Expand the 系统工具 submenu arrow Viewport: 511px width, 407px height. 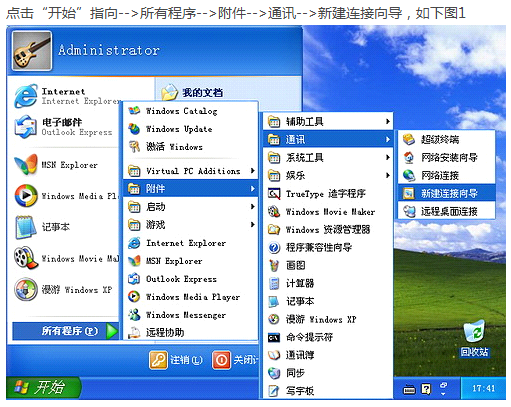click(x=387, y=157)
